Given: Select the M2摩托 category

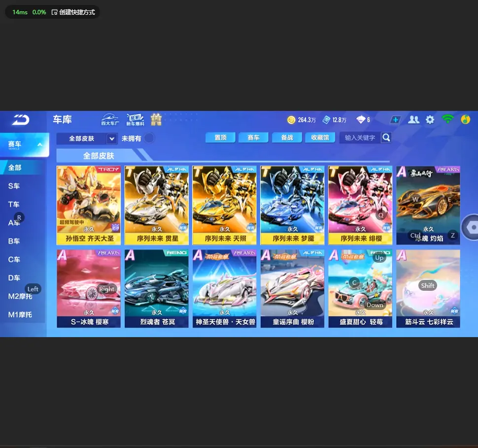Looking at the screenshot, I should coord(20,296).
